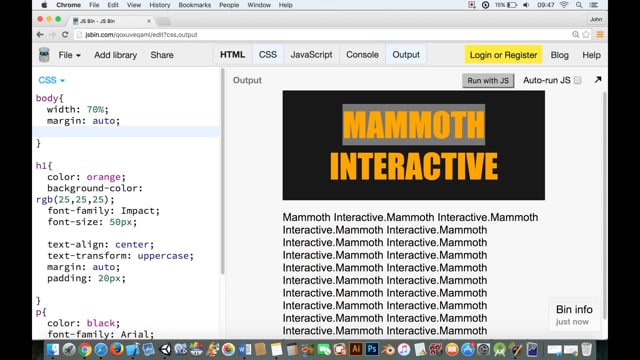Click the MAMMOTH heading word in output
This screenshot has height=360, width=640.
413,125
